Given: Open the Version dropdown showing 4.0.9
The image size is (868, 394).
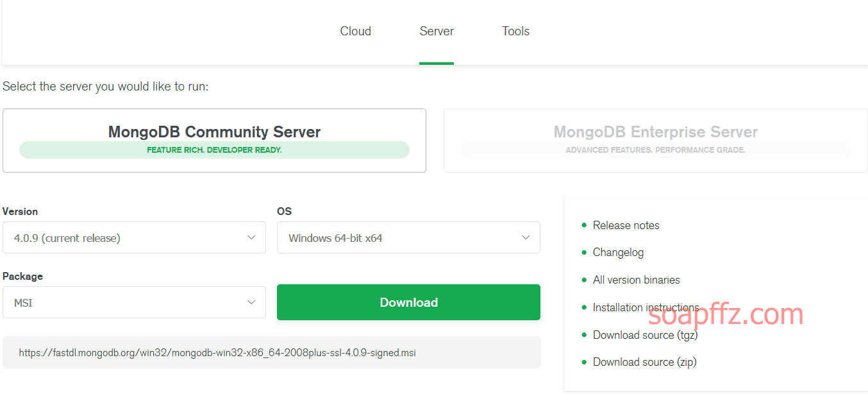Looking at the screenshot, I should [x=134, y=237].
